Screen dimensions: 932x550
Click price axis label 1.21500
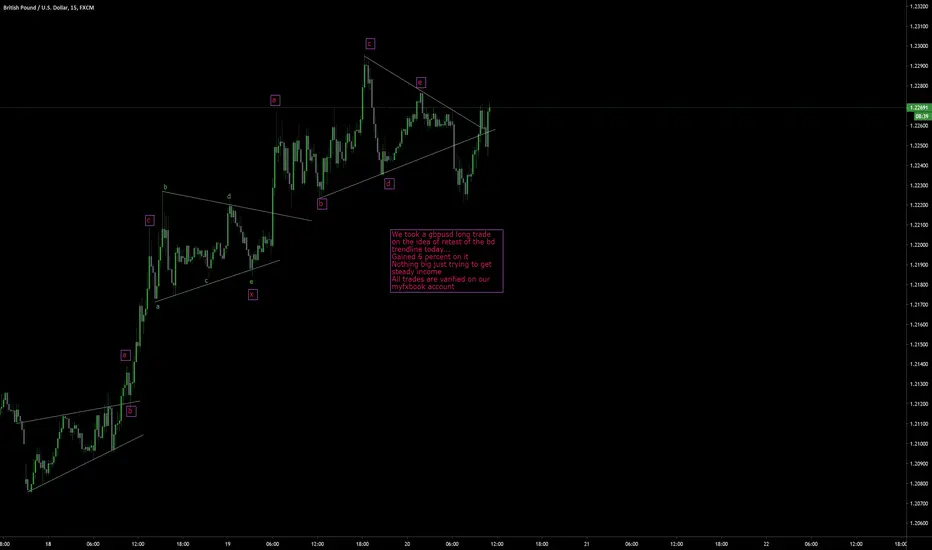[x=919, y=344]
